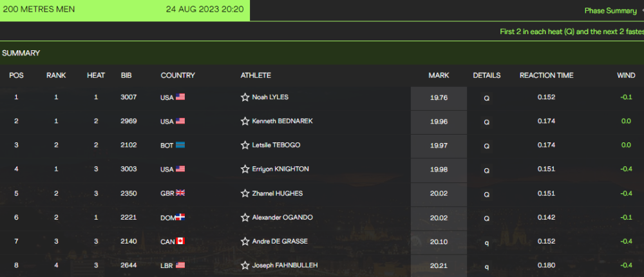Click 19.76 mark cell for Lyles
This screenshot has width=644, height=277.
point(439,98)
